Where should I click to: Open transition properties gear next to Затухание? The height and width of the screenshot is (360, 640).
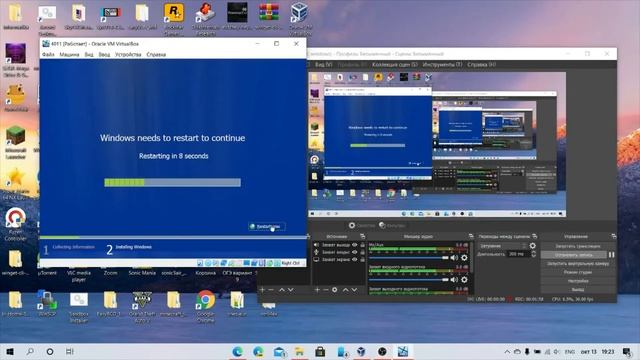pyautogui.click(x=533, y=246)
